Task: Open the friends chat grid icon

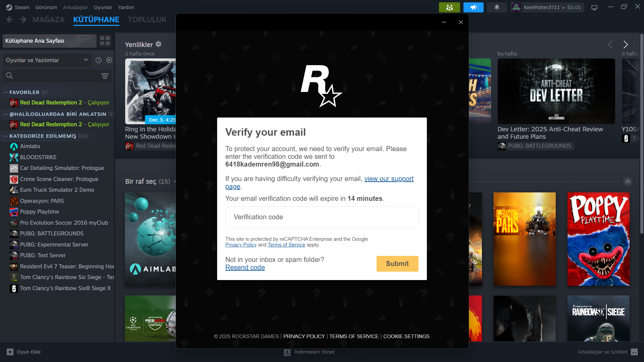Action: tap(634, 352)
